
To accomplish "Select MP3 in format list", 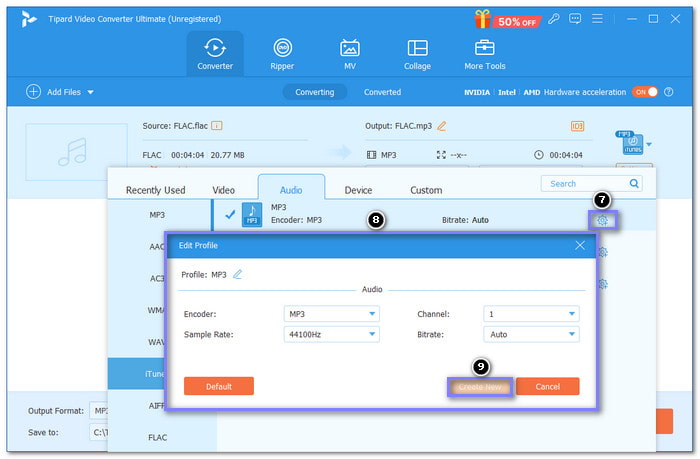I will coord(157,215).
